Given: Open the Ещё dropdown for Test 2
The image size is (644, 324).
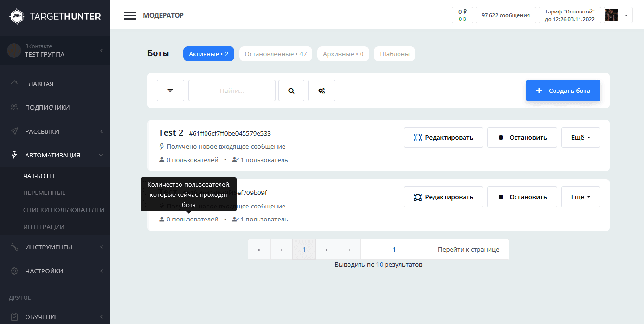Looking at the screenshot, I should [580, 137].
